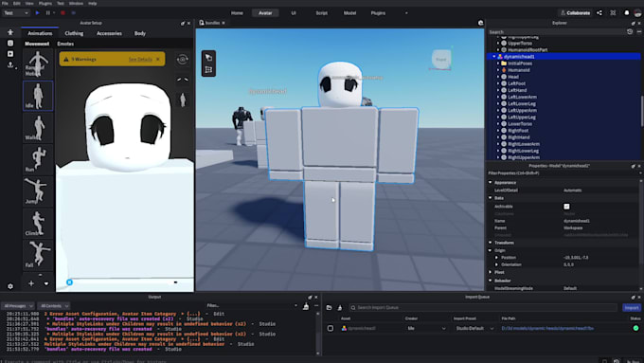Click the face front view cube in viewport

(x=440, y=60)
